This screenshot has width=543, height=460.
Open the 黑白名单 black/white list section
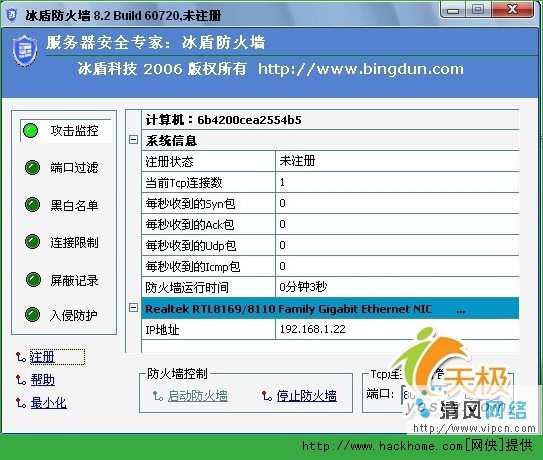[74, 205]
